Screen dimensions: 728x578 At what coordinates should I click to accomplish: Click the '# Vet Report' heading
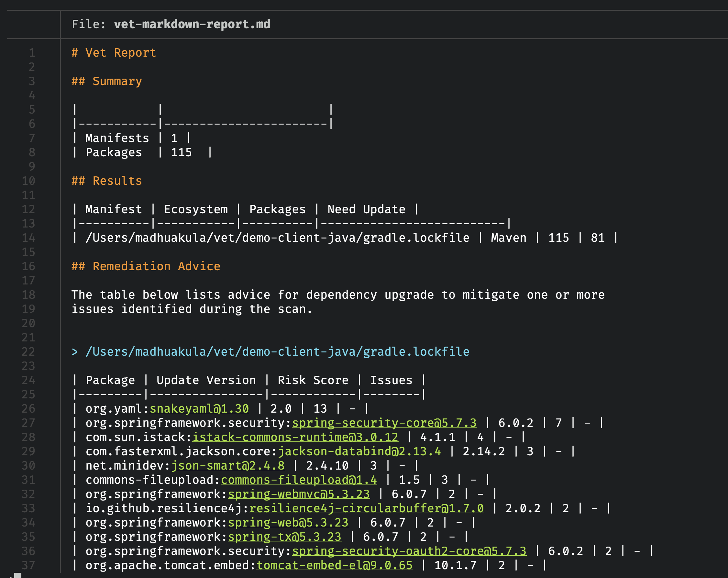click(114, 53)
